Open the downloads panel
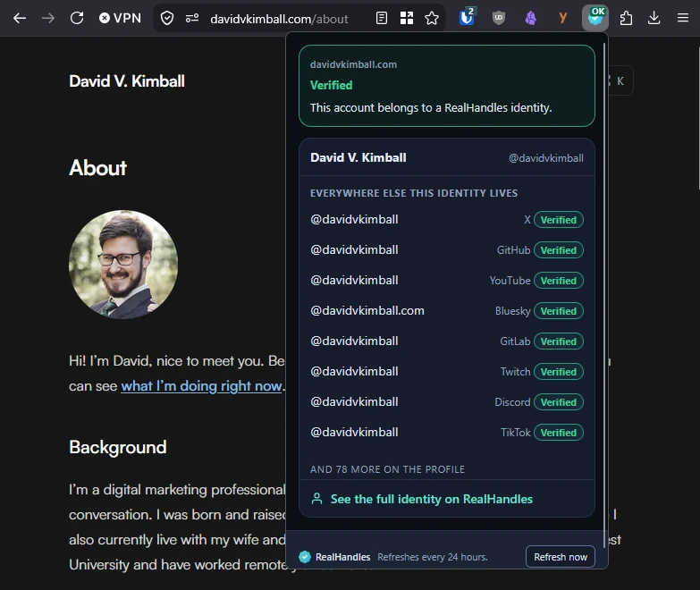Viewport: 700px width, 590px height. click(x=654, y=18)
